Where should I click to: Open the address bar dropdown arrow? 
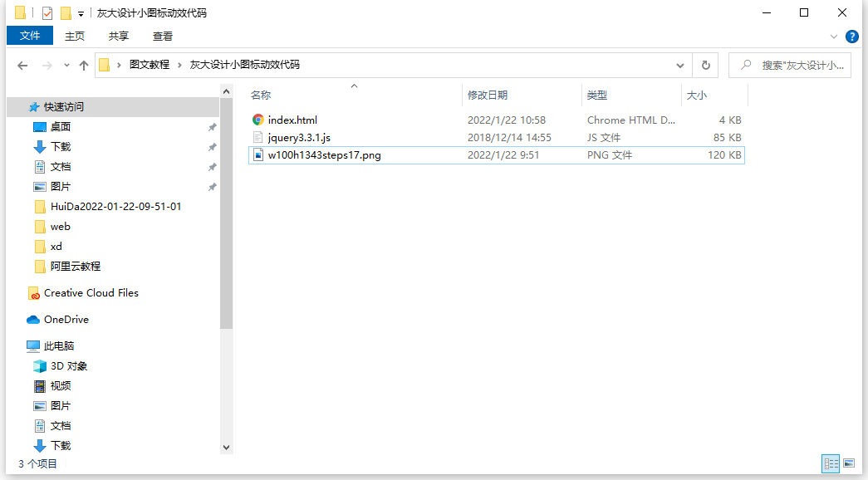click(679, 65)
